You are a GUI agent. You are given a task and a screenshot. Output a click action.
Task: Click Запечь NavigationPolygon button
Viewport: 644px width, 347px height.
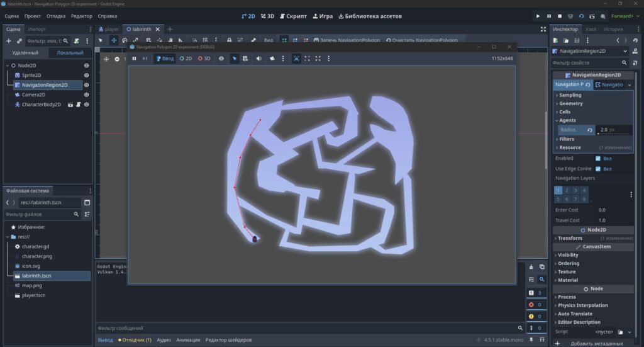[x=347, y=40]
